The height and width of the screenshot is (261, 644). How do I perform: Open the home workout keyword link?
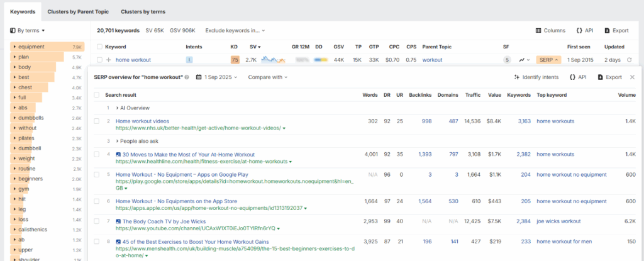click(x=133, y=60)
